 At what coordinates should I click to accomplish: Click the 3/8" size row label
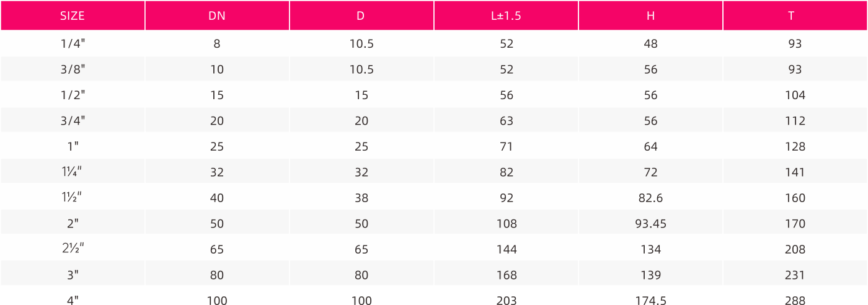click(x=73, y=69)
